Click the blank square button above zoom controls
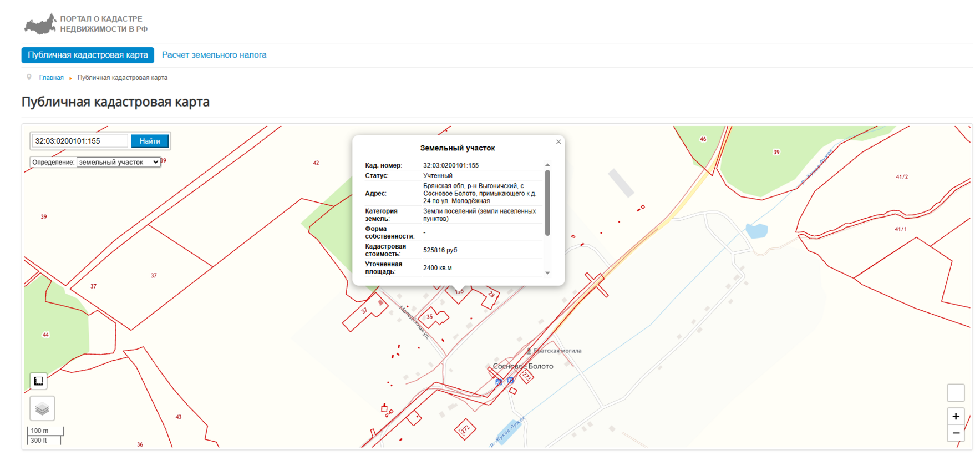Viewport: 980px width, 455px height. point(956,393)
